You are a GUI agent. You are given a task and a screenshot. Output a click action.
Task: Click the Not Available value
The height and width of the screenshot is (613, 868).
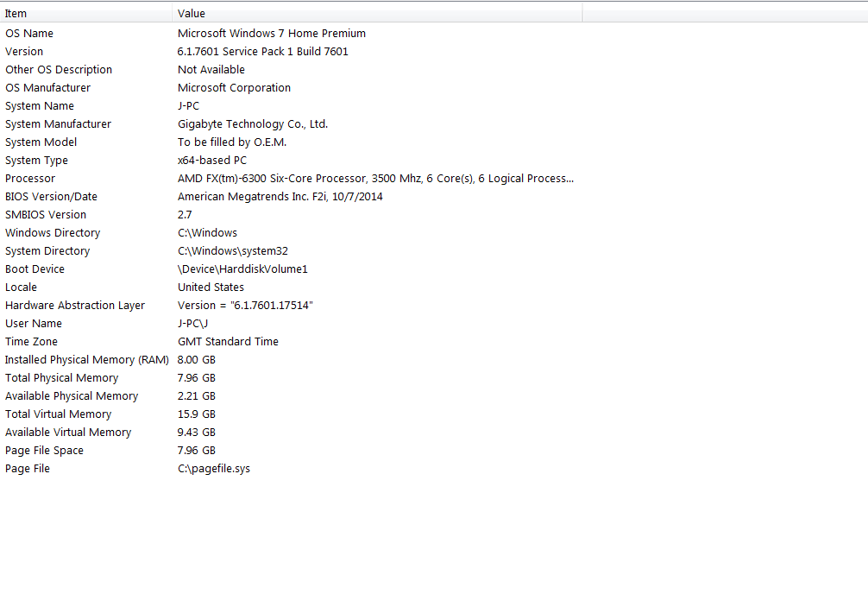click(x=211, y=70)
